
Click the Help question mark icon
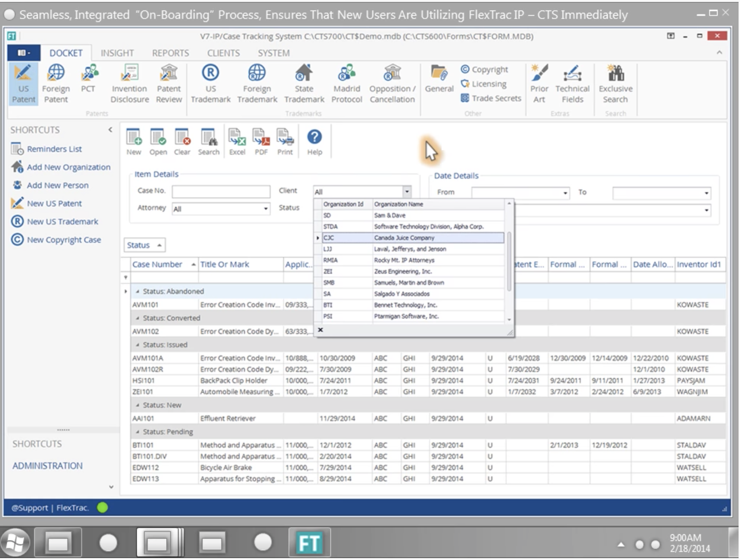tap(314, 142)
